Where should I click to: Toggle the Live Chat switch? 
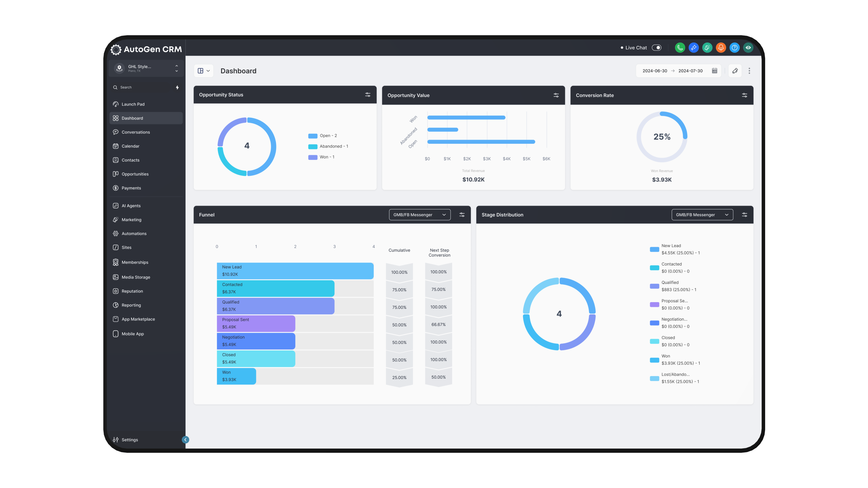656,48
